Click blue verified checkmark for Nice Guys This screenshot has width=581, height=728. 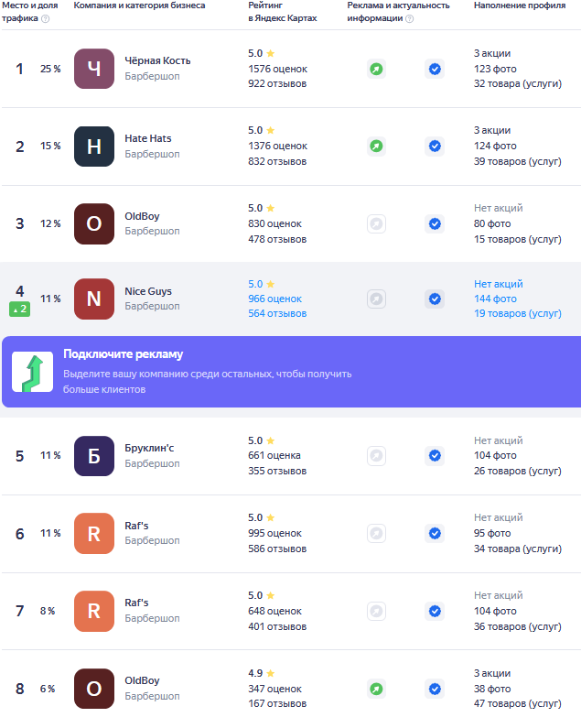435,299
